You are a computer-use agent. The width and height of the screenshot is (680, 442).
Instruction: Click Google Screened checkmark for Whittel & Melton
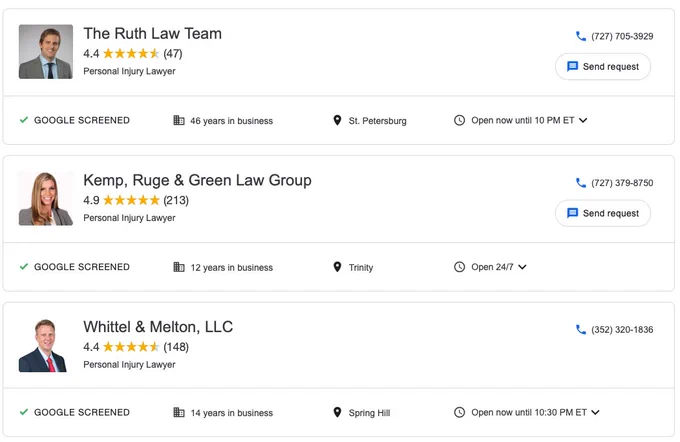24,412
